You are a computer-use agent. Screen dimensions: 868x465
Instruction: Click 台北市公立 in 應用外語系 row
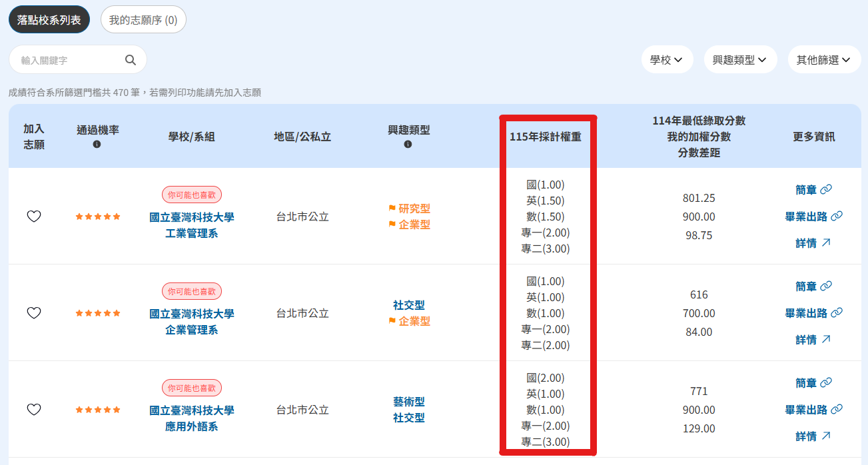302,410
